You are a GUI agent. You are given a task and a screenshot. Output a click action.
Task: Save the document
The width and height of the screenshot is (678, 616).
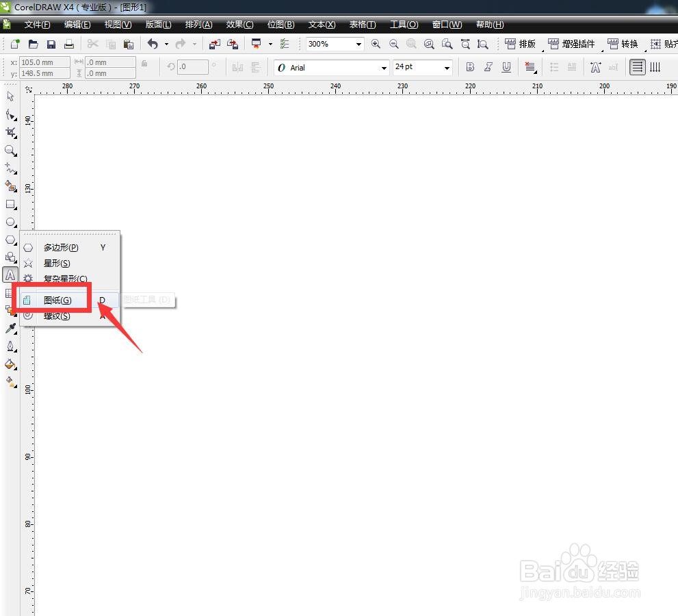tap(51, 44)
